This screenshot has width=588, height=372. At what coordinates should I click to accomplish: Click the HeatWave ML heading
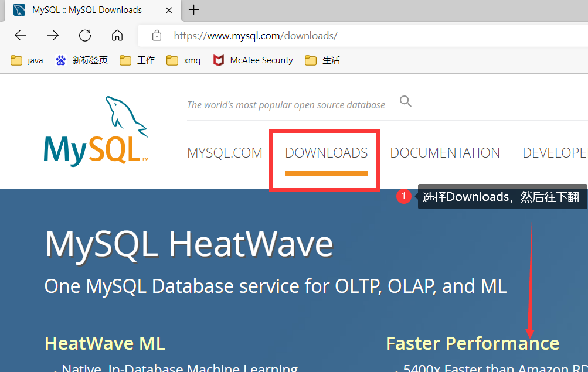pyautogui.click(x=105, y=343)
